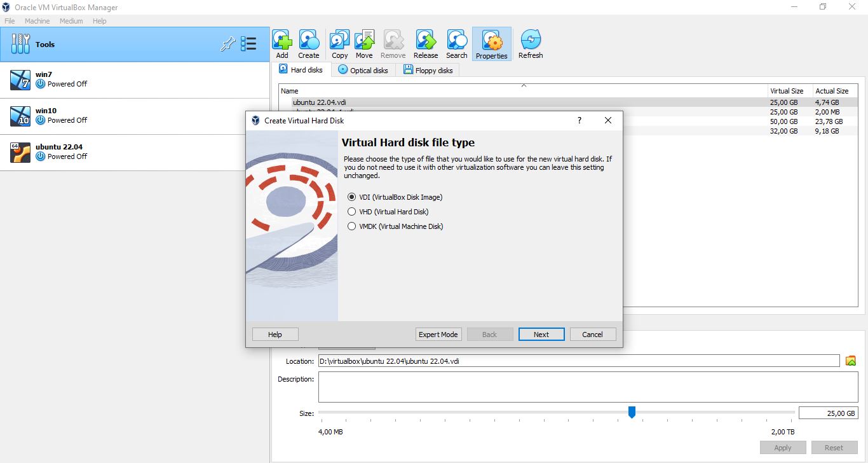The width and height of the screenshot is (868, 463).
Task: Click the 25,00 GB size field
Action: click(x=828, y=413)
